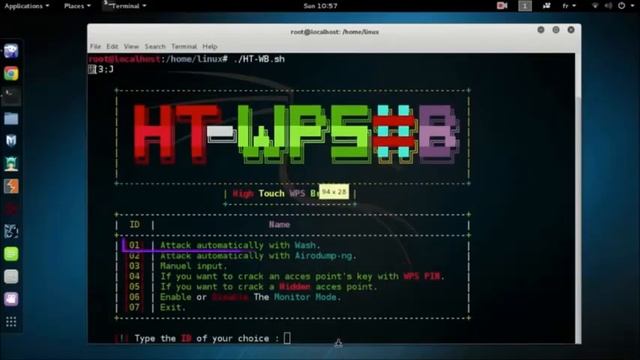The height and width of the screenshot is (360, 640).
Task: Open the Applications menu
Action: [27, 6]
